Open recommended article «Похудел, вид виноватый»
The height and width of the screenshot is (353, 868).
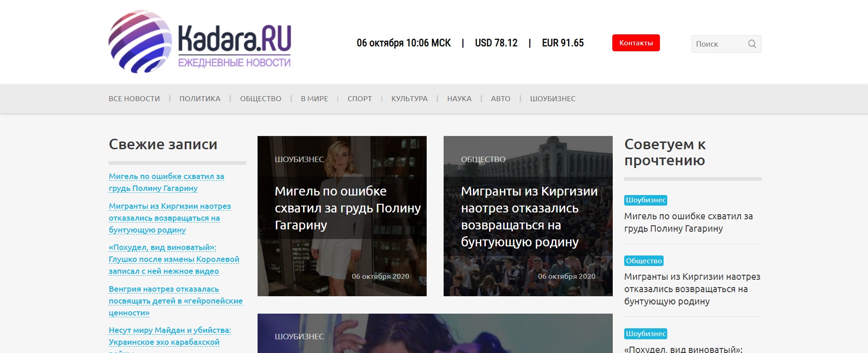tap(683, 349)
